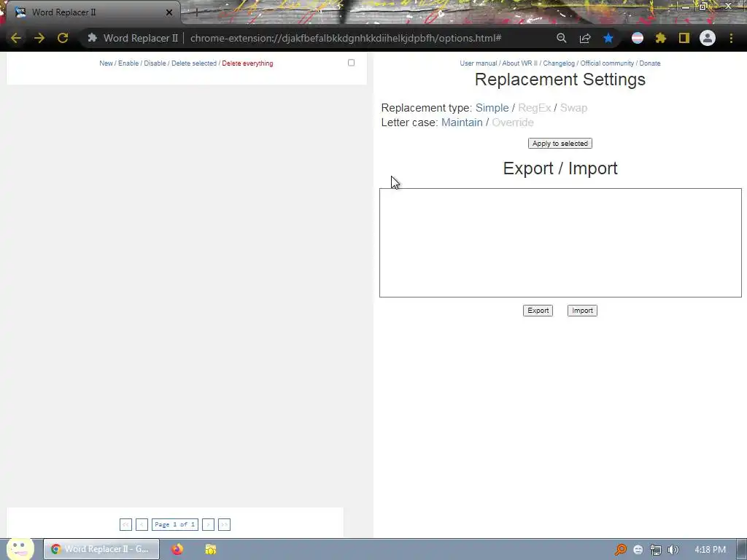Focus the Export / Import text area

point(560,242)
